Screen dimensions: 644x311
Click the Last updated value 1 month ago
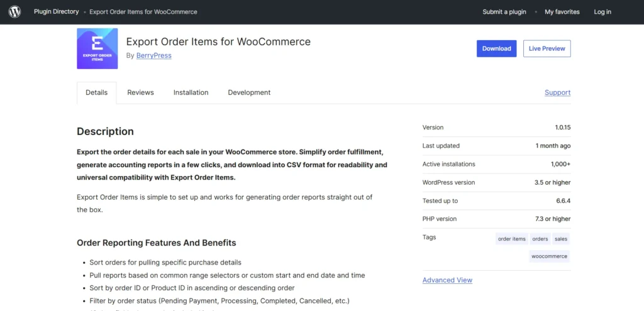pyautogui.click(x=553, y=146)
